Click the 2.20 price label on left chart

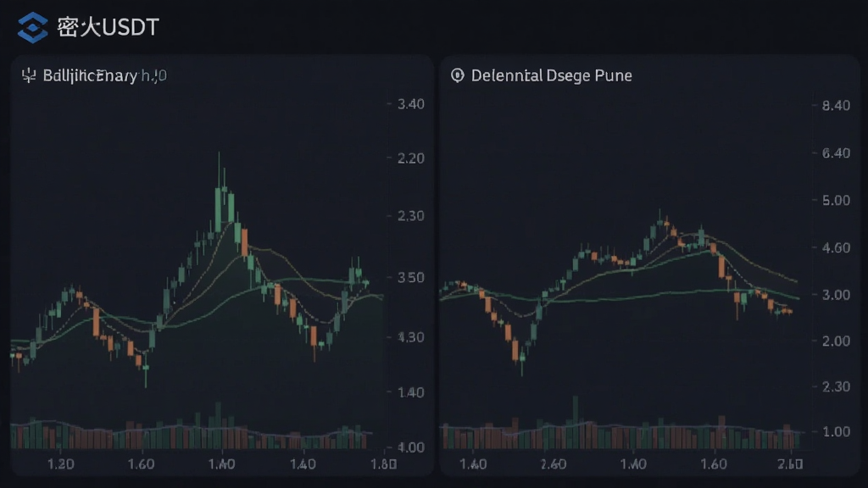point(411,158)
